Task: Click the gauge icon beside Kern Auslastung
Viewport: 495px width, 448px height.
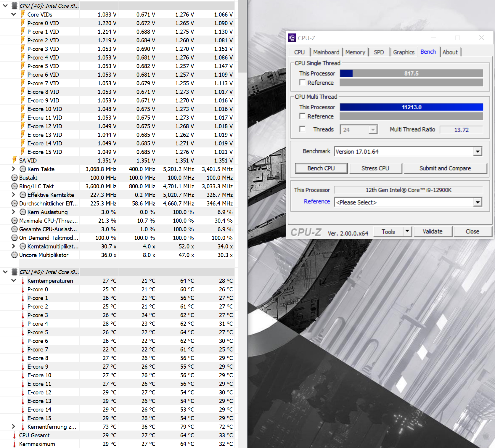Action: (x=22, y=212)
